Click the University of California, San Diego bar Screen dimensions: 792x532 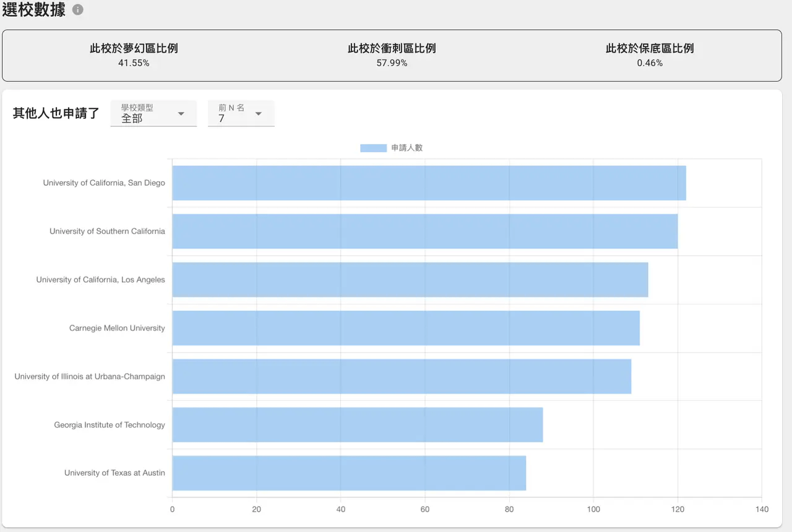click(429, 183)
